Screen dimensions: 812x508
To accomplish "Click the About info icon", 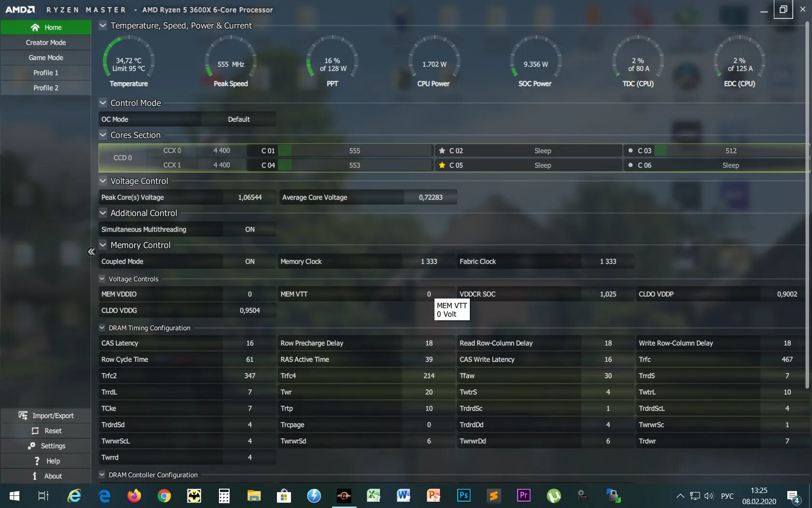I will (34, 476).
